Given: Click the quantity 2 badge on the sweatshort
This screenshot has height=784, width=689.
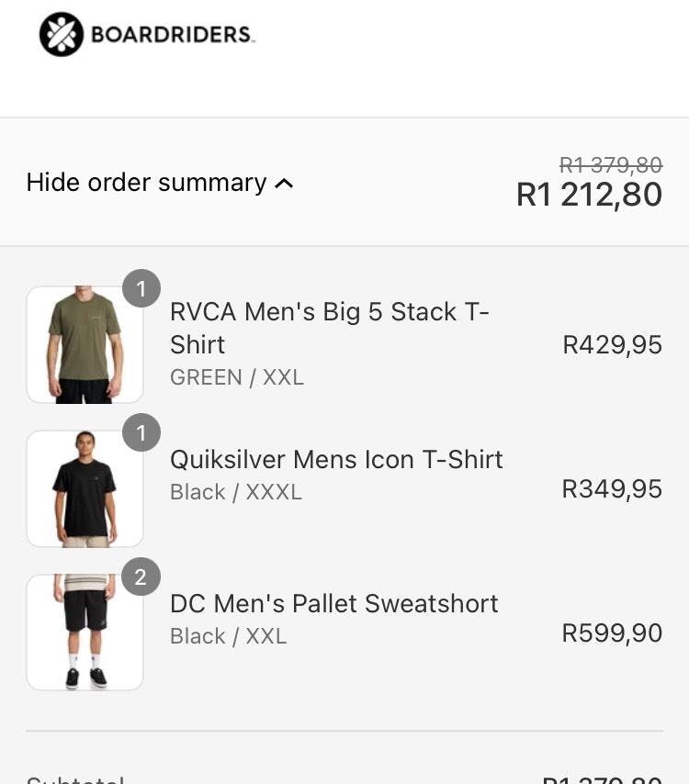Looking at the screenshot, I should 141,577.
